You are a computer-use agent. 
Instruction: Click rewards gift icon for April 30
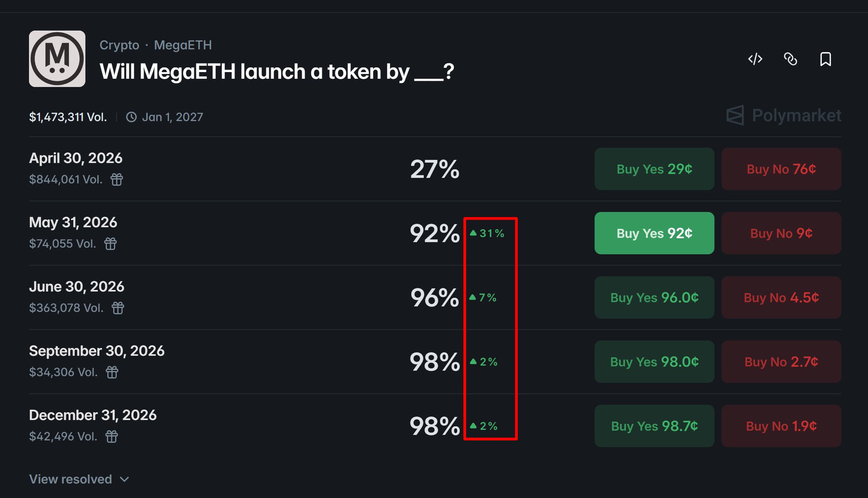117,180
